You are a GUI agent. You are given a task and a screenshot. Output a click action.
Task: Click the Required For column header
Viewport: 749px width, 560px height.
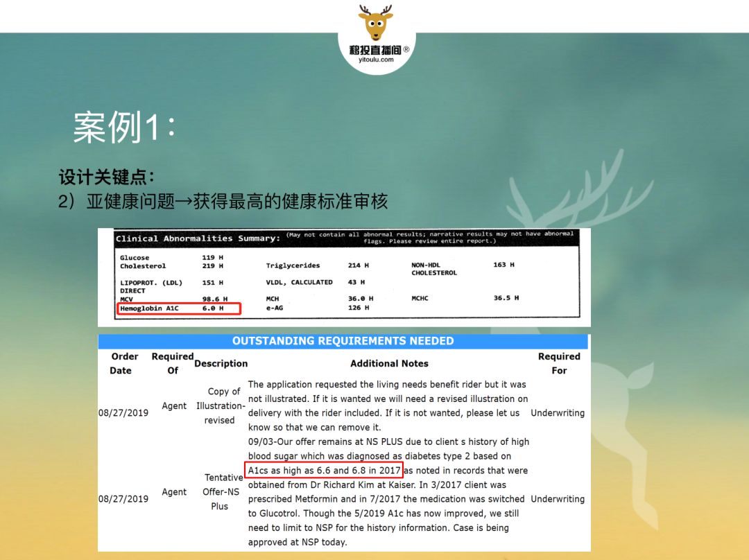tap(559, 363)
